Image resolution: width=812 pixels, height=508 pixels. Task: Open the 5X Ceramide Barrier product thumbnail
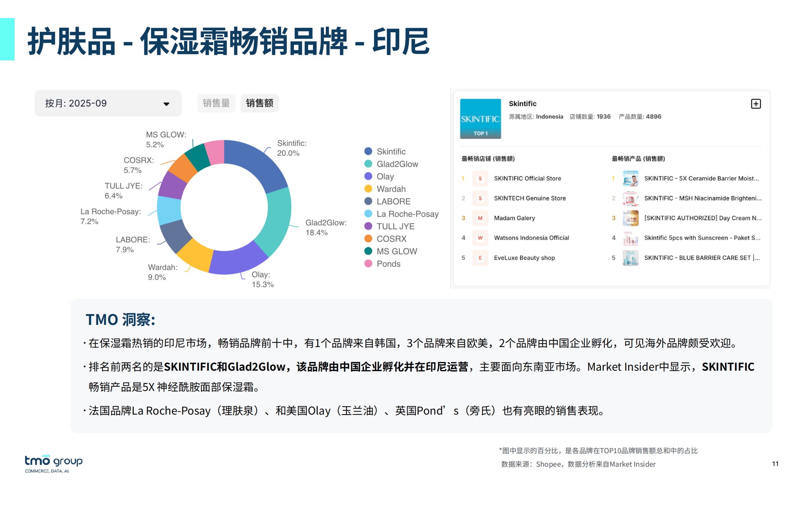[630, 179]
